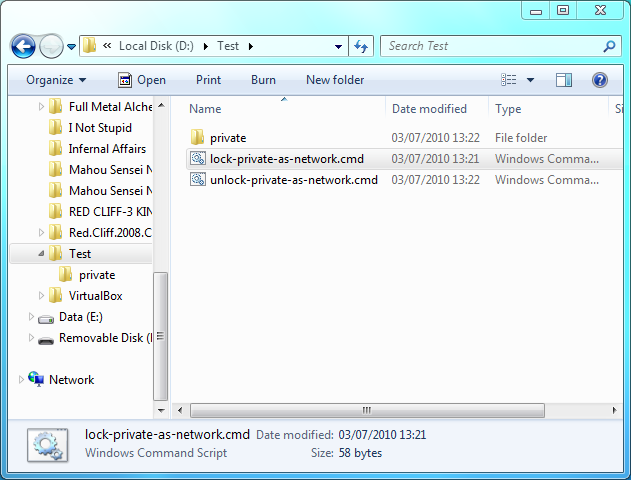Image resolution: width=631 pixels, height=480 pixels.
Task: Open the recent pages dropdown arrow
Action: (71, 47)
